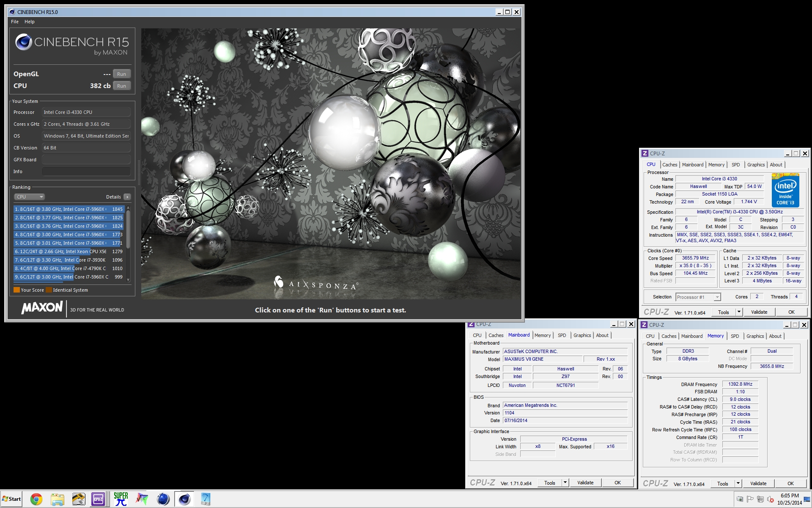This screenshot has height=508, width=812.
Task: Click Validate in CPU-Z Mainboard window
Action: (x=585, y=483)
